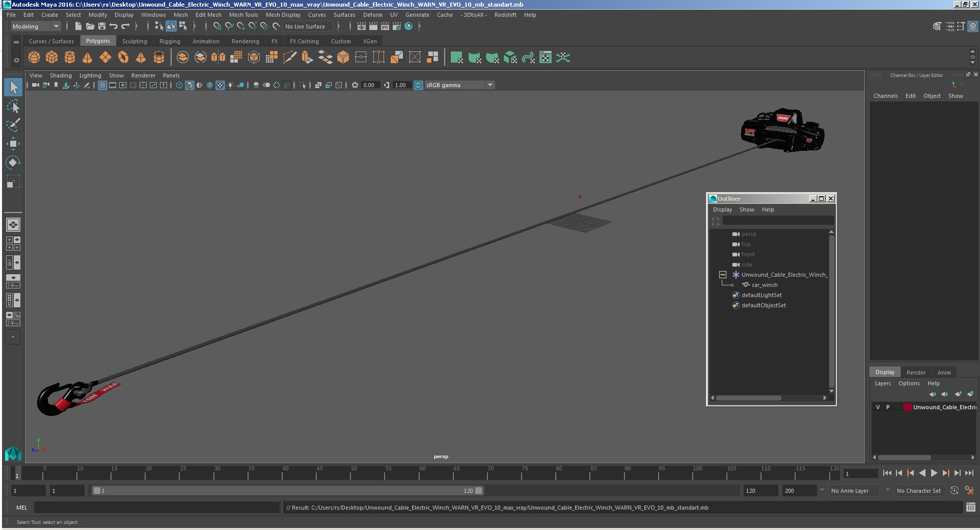Switch to the Sculpting shelf tab
980x530 pixels.
pos(134,41)
